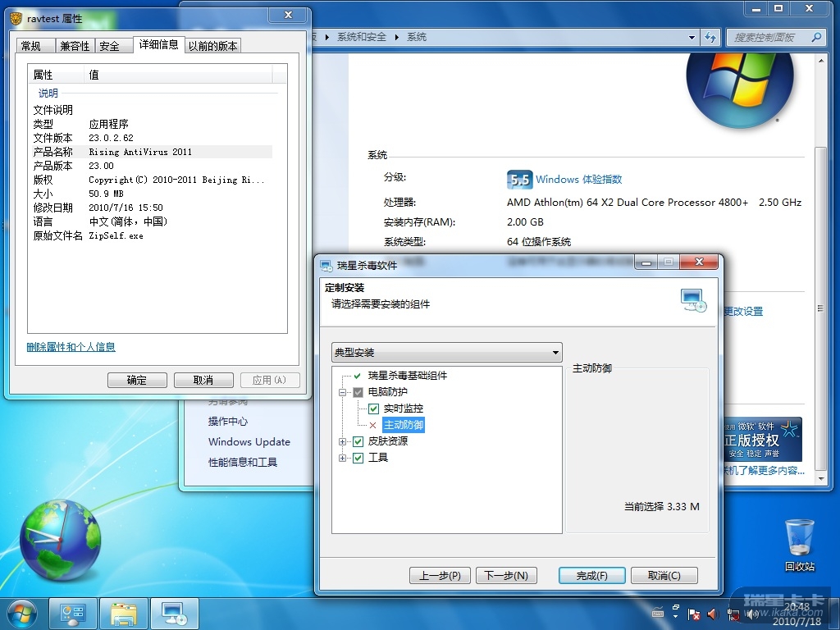
Task: Open Action Center flag tray icon
Action: coord(694,614)
